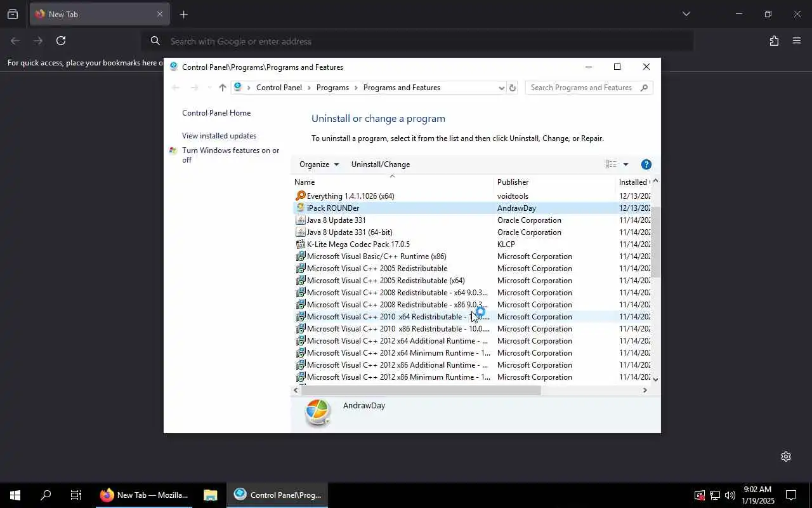Sort list by Publisher column header
This screenshot has width=812, height=508.
(554, 182)
